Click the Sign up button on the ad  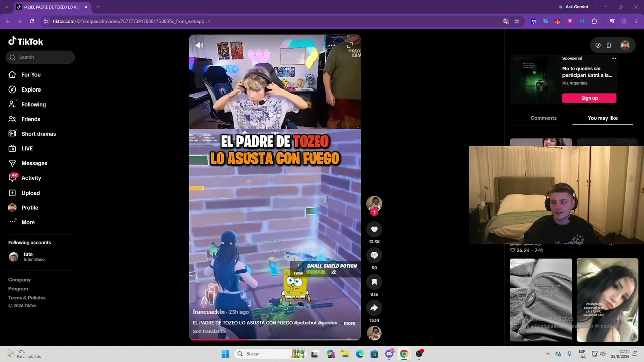[589, 98]
